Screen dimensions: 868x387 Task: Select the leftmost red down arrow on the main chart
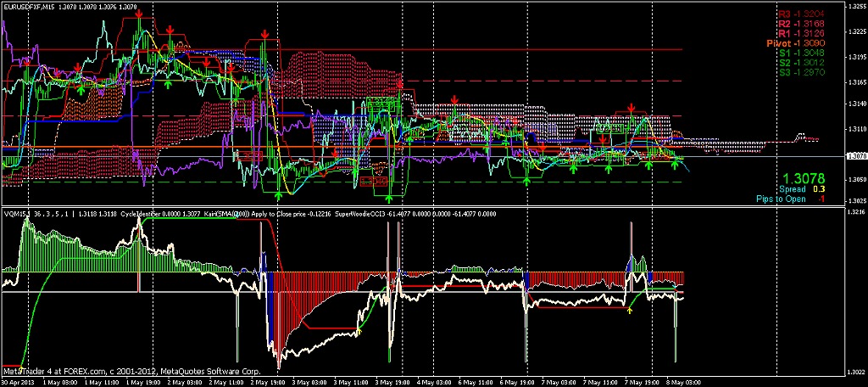(x=25, y=62)
